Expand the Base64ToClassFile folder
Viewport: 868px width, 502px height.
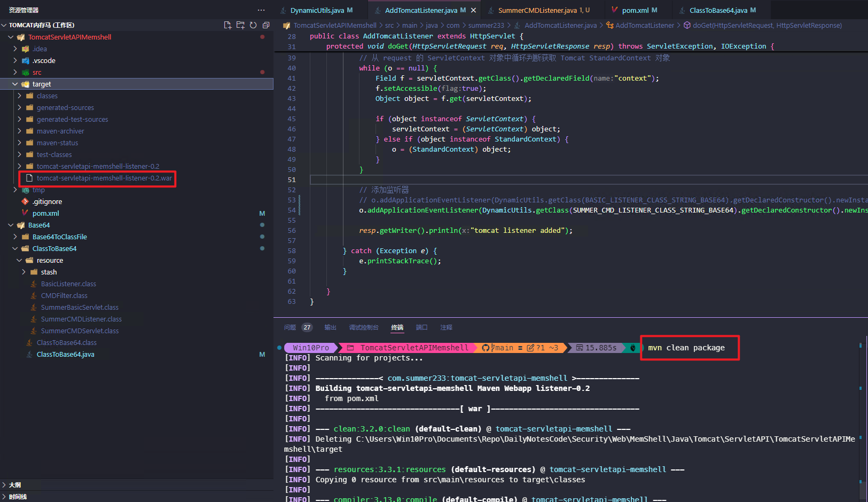point(15,237)
